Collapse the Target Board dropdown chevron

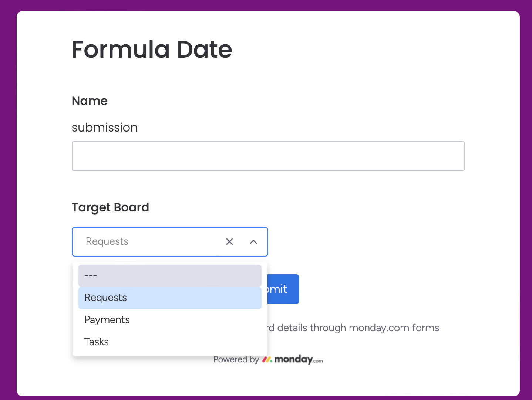[253, 242]
